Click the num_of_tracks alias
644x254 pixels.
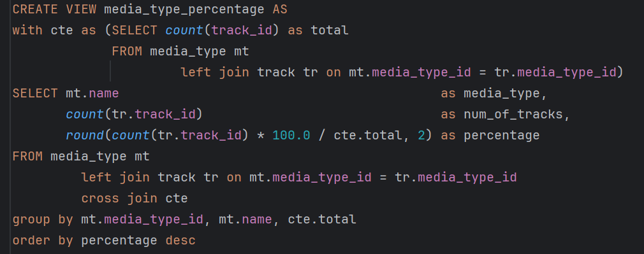point(513,115)
